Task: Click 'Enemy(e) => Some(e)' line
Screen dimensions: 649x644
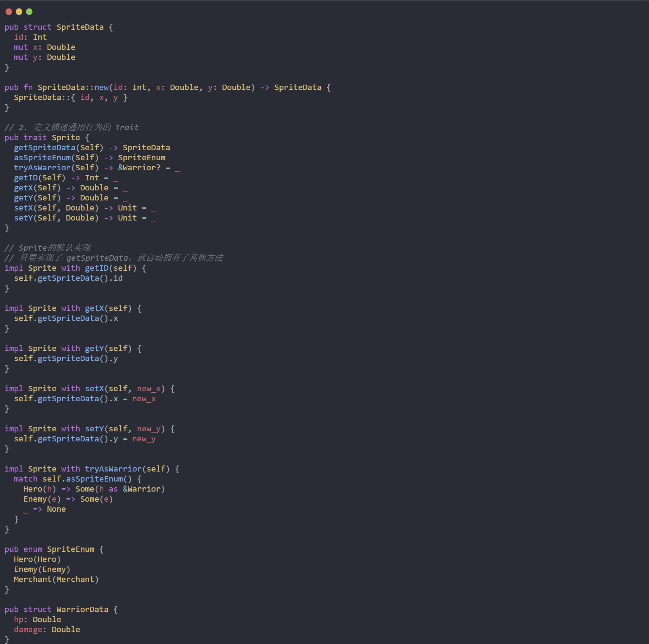Action: pyautogui.click(x=68, y=499)
